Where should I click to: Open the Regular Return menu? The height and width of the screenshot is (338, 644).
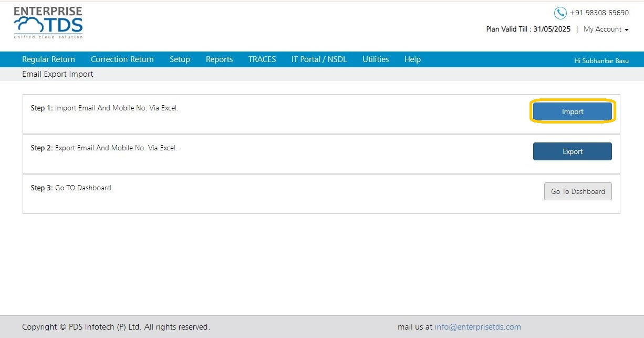tap(48, 59)
